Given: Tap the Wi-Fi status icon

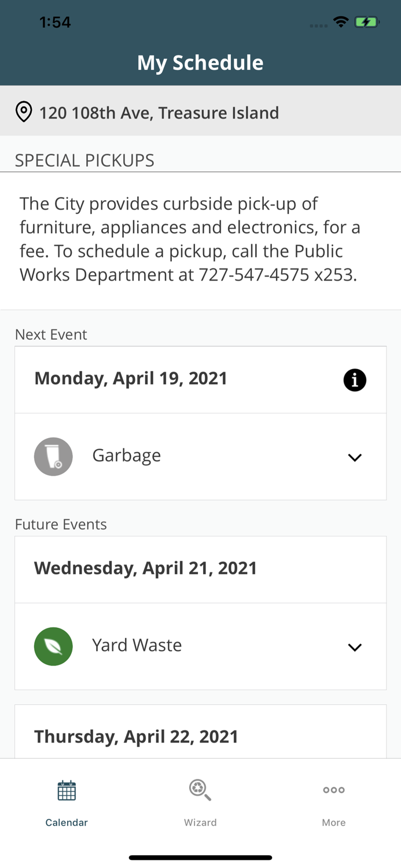Looking at the screenshot, I should tap(341, 22).
